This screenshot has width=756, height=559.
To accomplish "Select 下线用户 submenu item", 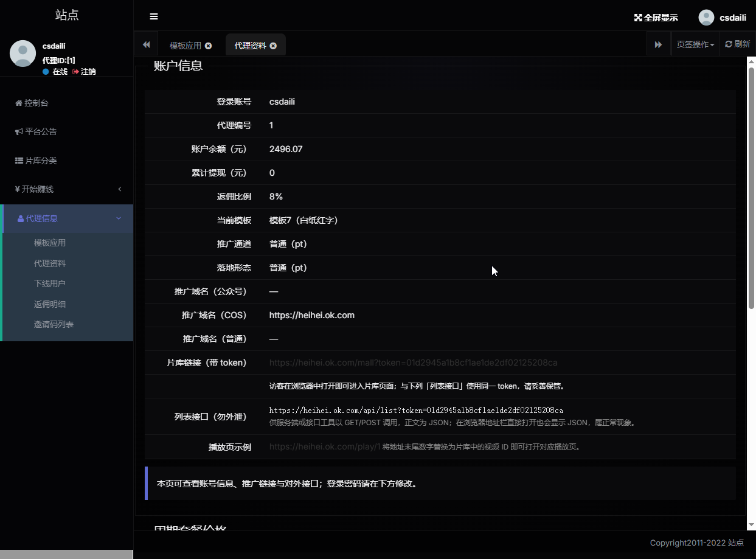I will coord(50,283).
